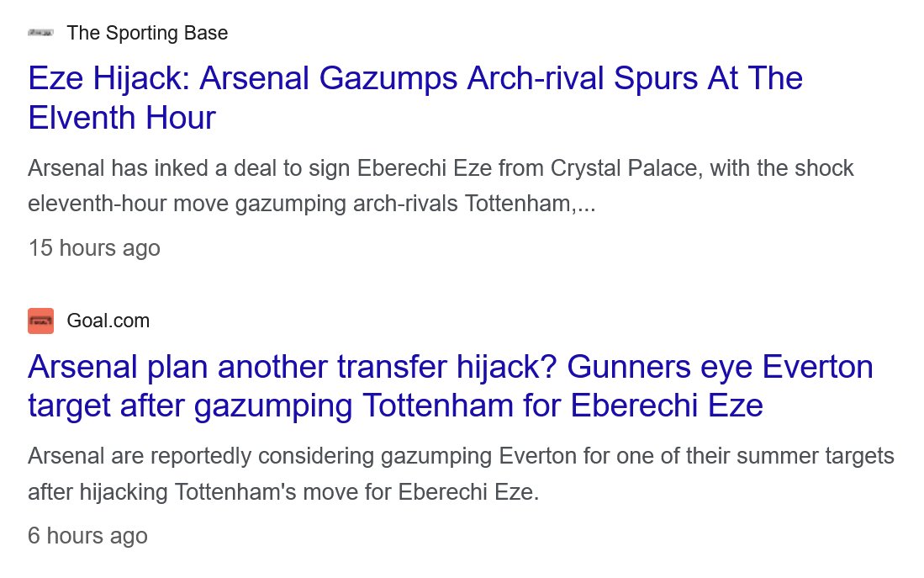
Task: Click the "6 hours ago" timestamp
Action: (x=87, y=536)
